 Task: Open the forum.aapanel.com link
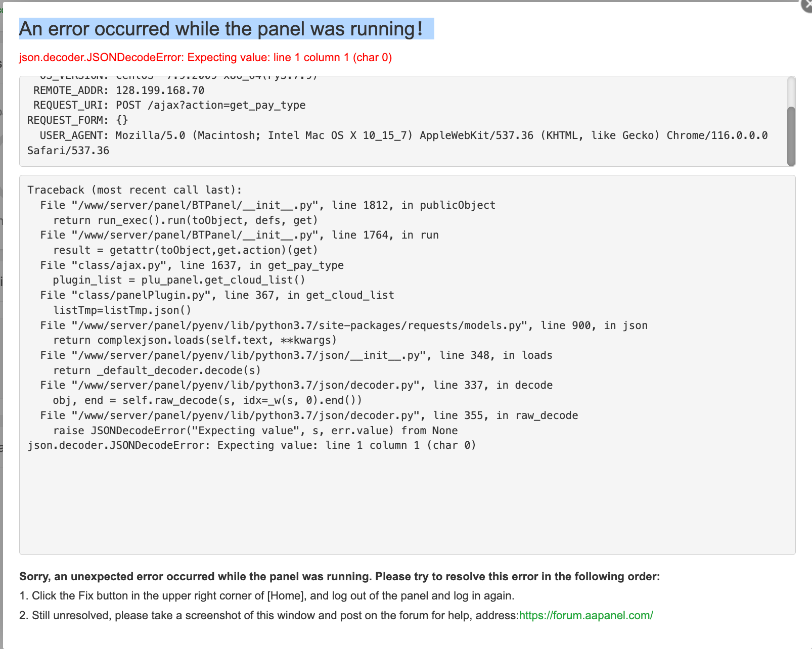pyautogui.click(x=586, y=615)
